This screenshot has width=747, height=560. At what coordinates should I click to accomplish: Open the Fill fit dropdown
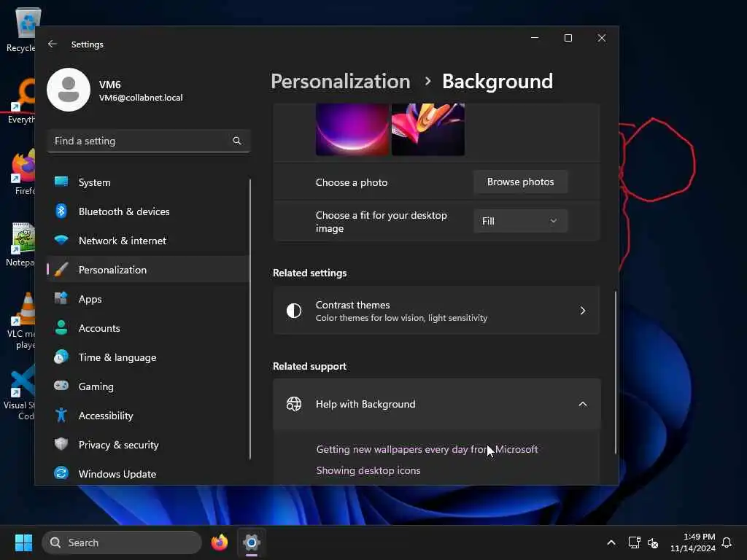[x=520, y=221]
